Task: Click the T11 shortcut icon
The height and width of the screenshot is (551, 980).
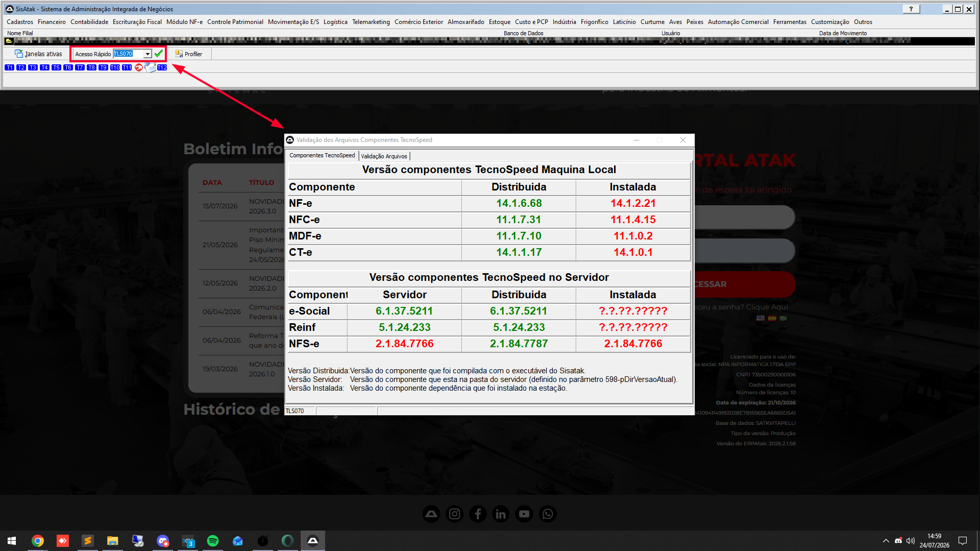Action: (x=127, y=67)
